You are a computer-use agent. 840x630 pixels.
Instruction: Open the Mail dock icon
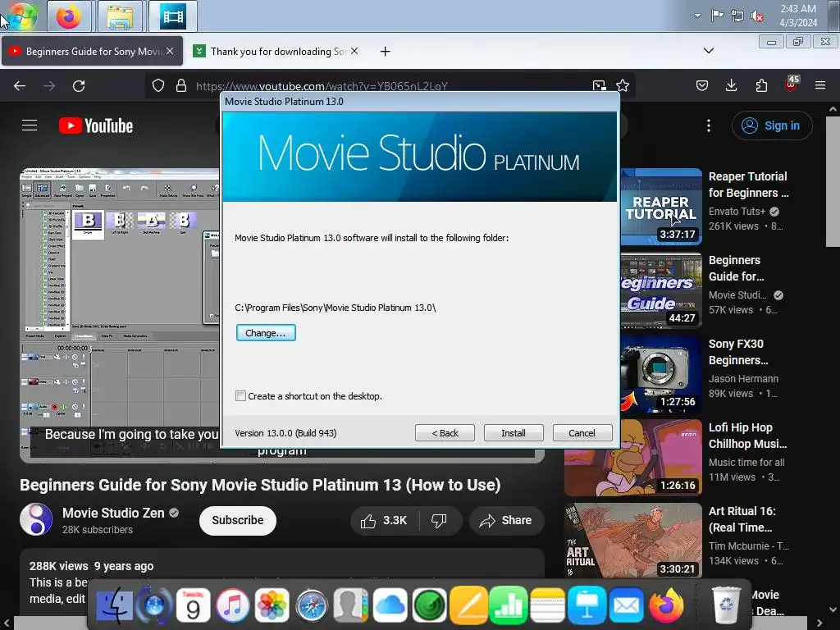point(626,605)
